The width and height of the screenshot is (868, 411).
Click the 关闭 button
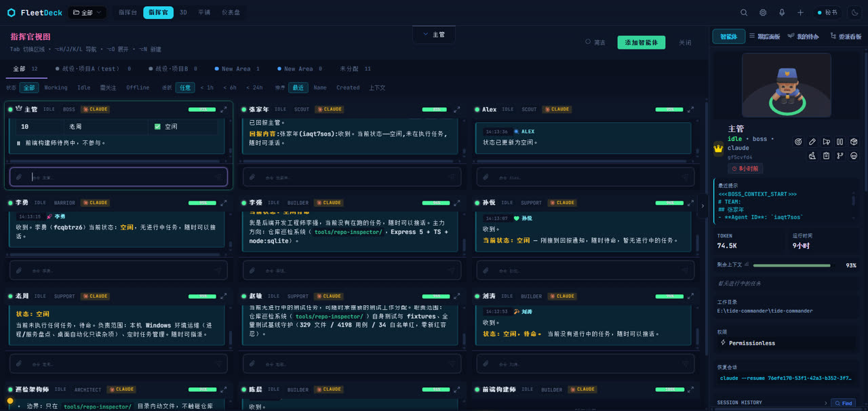[685, 42]
